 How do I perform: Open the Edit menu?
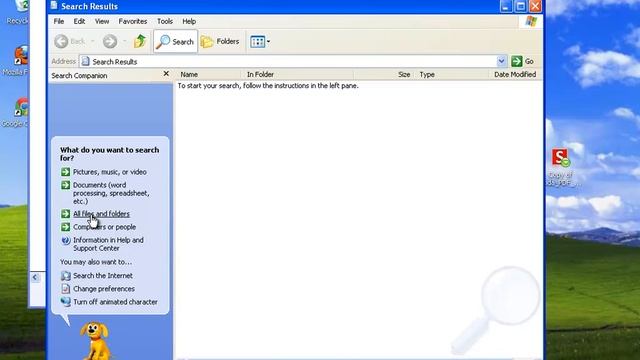[79, 21]
